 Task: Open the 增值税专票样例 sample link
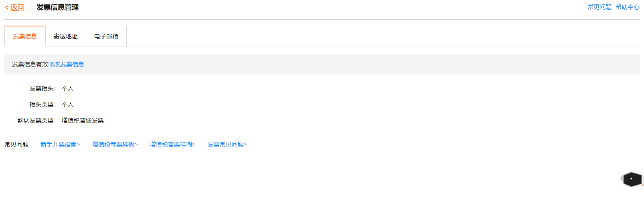click(115, 144)
